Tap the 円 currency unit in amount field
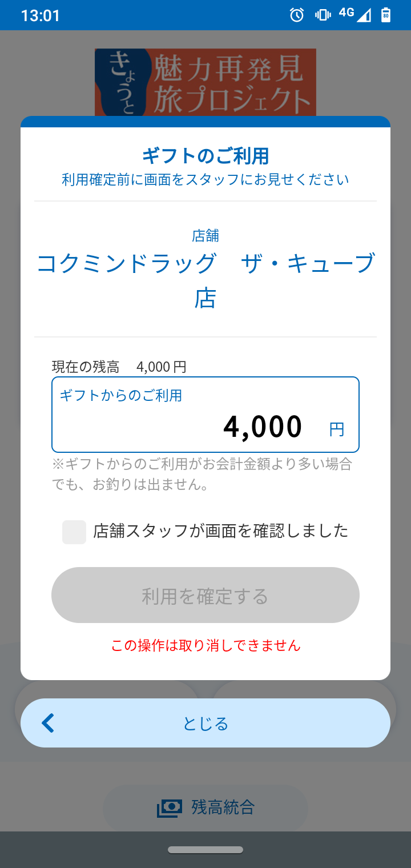This screenshot has width=411, height=868. pyautogui.click(x=337, y=429)
